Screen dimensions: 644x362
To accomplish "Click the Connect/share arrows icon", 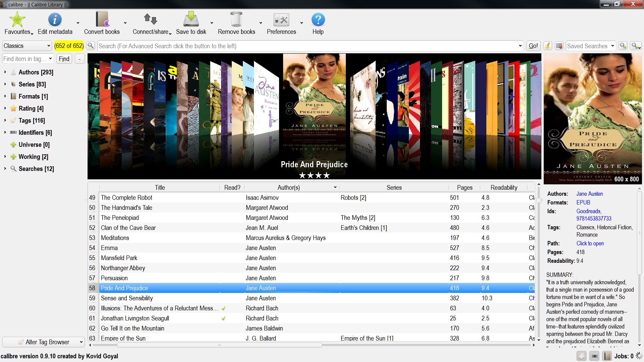I will (x=150, y=20).
